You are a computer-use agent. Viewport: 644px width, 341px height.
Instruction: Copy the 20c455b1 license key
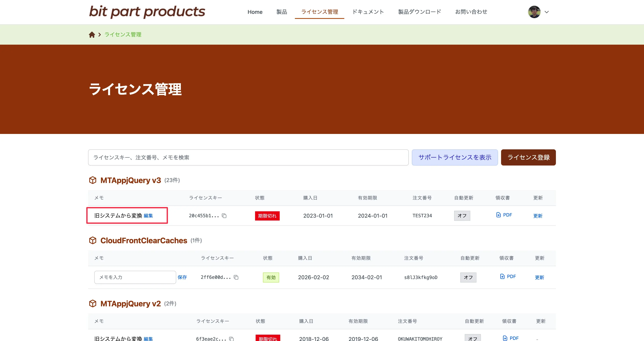[x=224, y=216]
